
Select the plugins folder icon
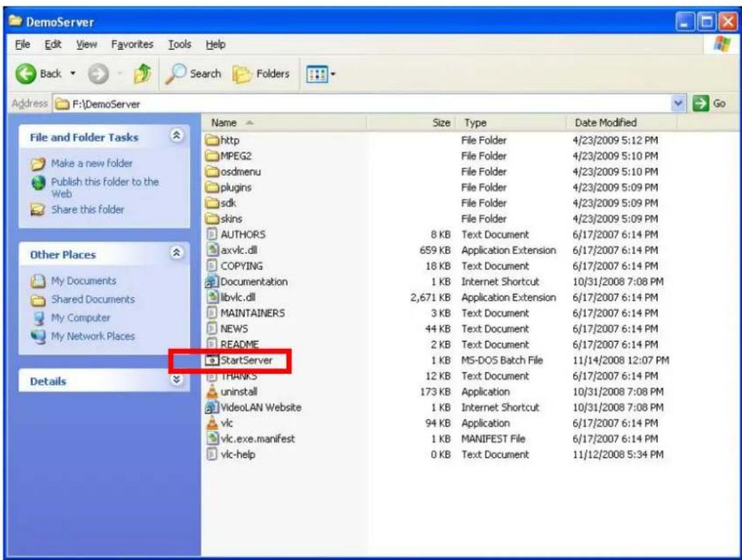pos(212,188)
